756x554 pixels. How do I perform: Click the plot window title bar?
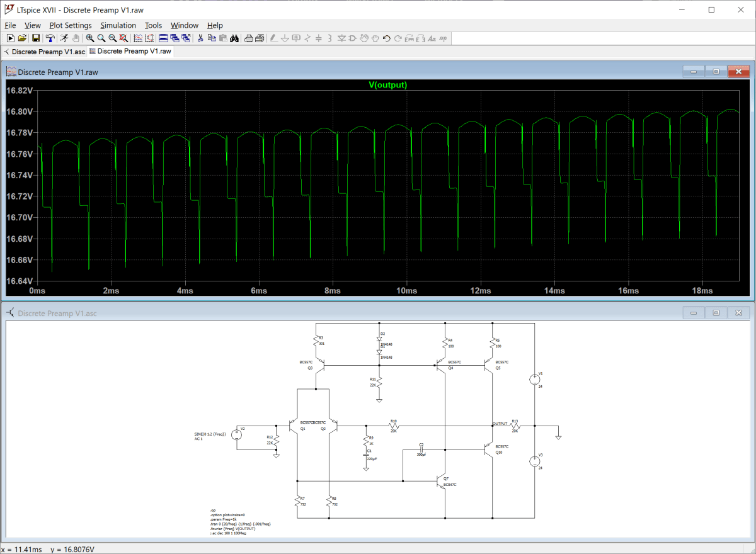378,72
